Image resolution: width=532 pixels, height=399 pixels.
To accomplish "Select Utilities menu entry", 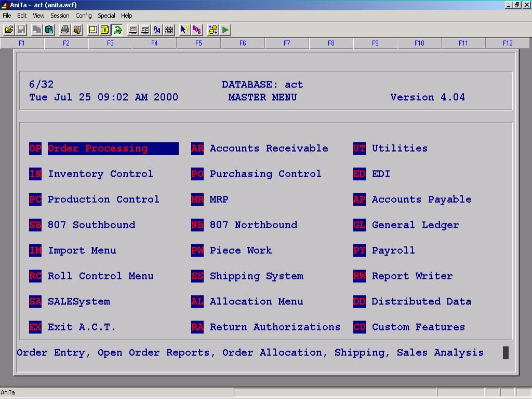I will pos(390,148).
